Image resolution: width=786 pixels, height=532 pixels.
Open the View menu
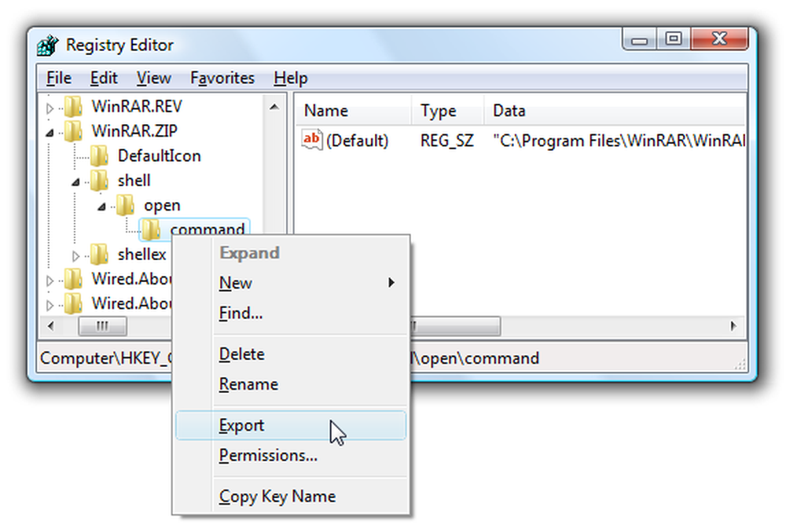coord(153,78)
